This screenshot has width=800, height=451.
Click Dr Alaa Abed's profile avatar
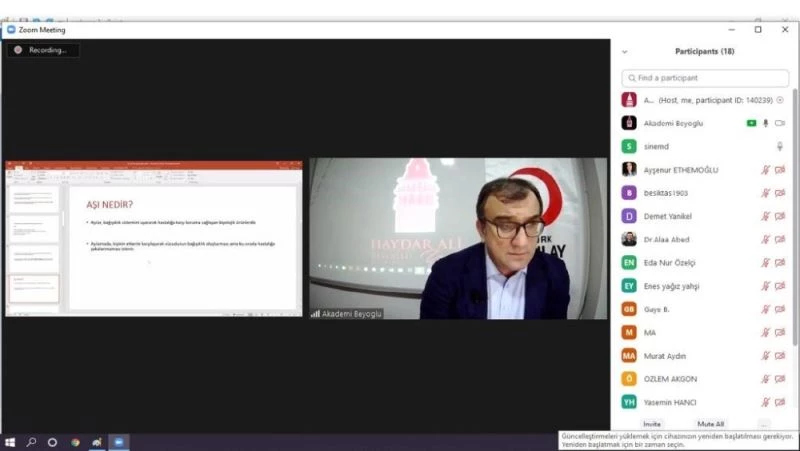click(x=629, y=239)
